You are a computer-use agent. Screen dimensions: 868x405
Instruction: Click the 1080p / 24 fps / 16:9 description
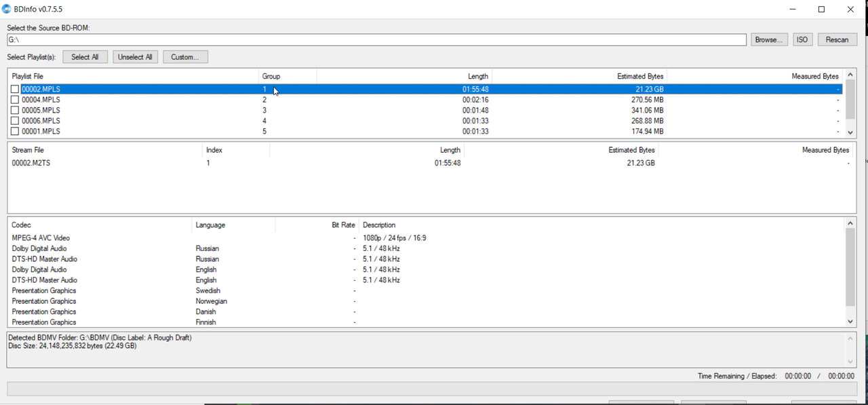pos(395,238)
